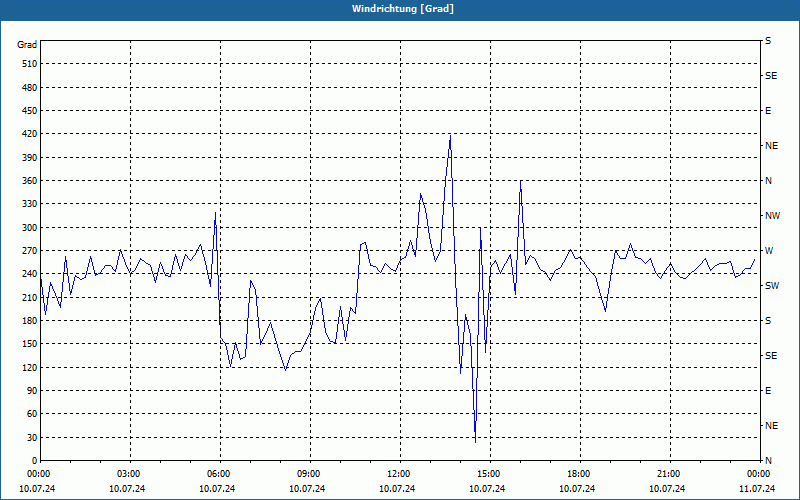Select the 390 y-axis value

point(30,158)
